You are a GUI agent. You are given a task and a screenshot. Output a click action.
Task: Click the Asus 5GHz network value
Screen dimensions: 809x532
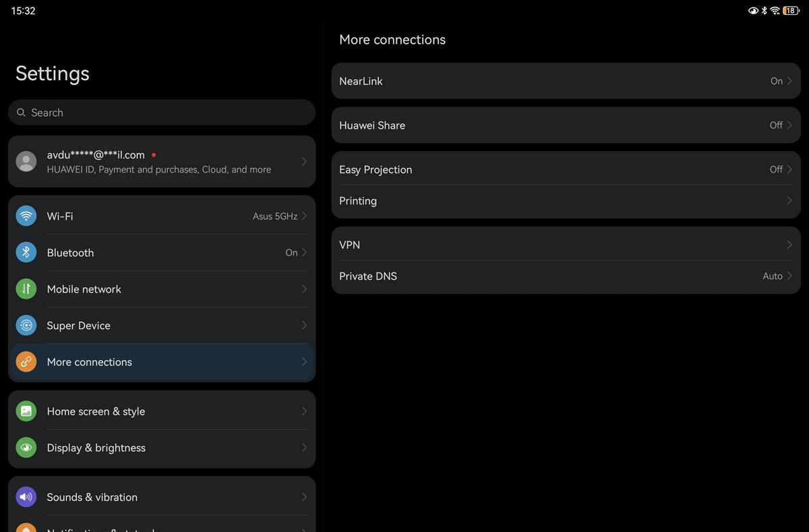point(275,216)
